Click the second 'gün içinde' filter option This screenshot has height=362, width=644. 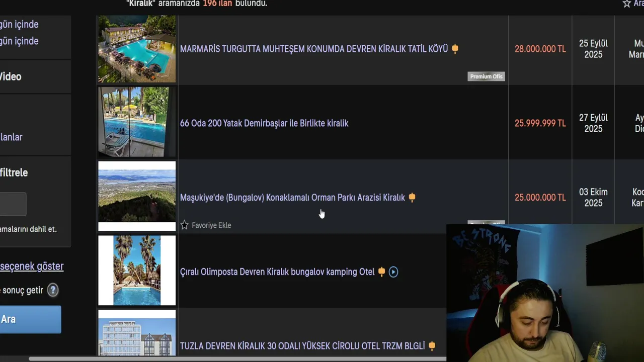[19, 41]
